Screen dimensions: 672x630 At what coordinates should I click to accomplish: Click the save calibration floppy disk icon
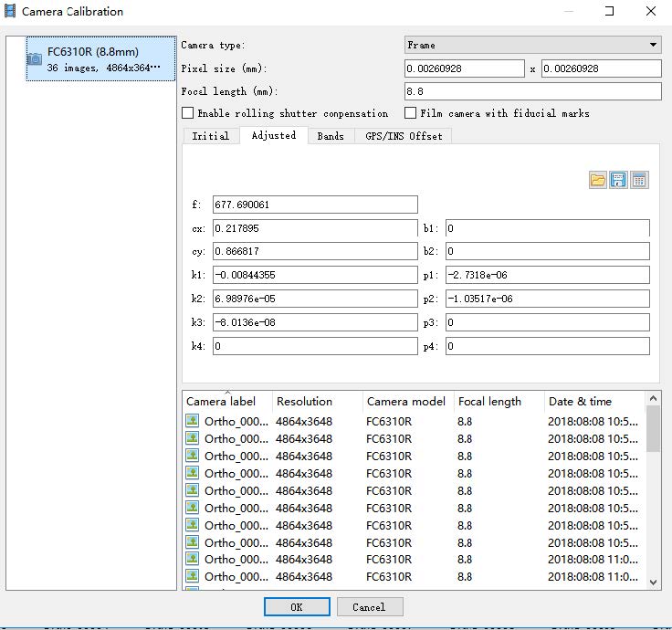pos(619,180)
